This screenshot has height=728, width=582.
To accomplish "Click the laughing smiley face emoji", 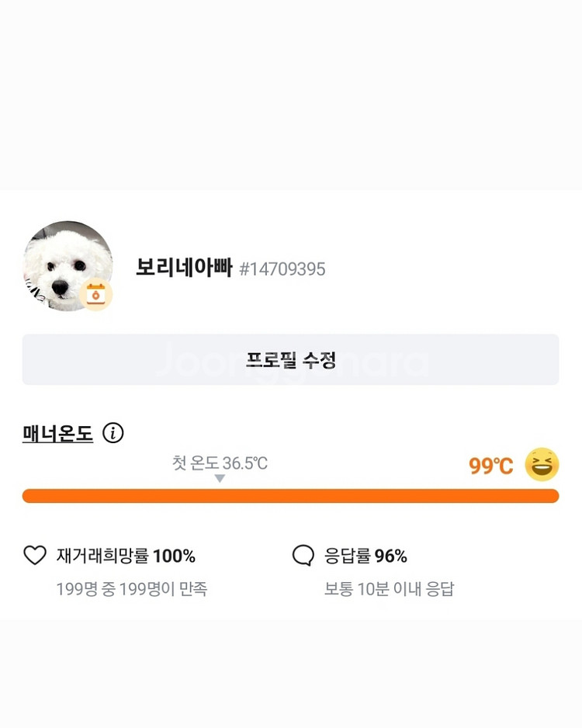I will tap(542, 465).
